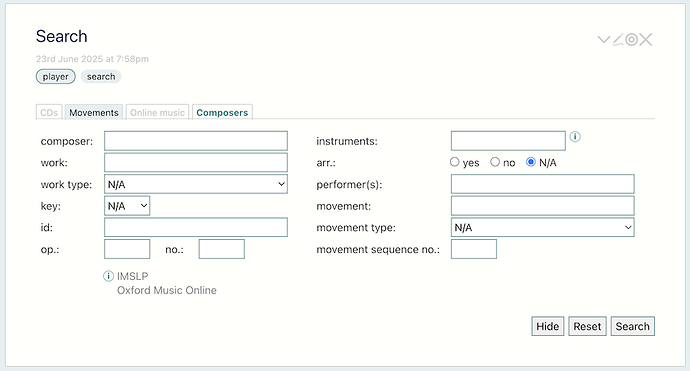Focus the composer input field
This screenshot has width=690, height=371.
click(196, 141)
